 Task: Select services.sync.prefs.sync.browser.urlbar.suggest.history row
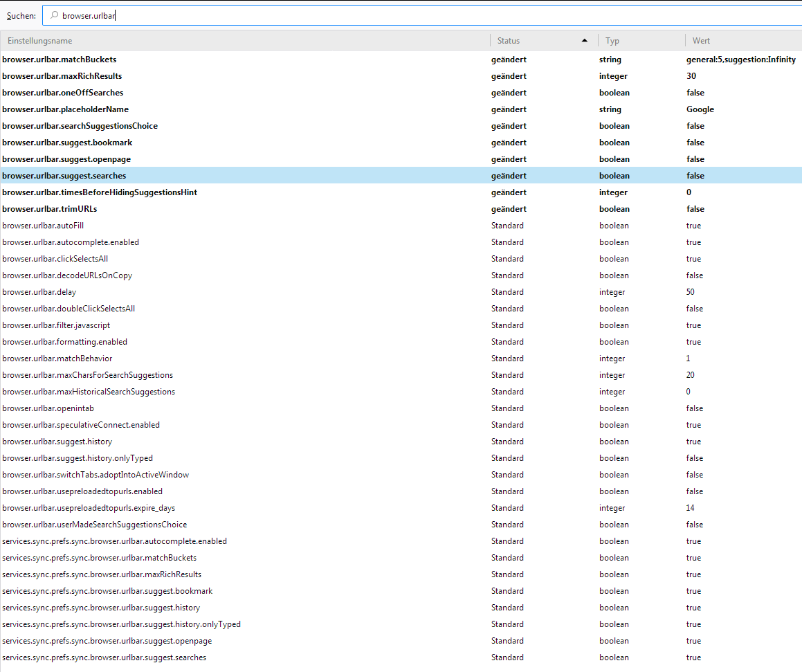coord(401,608)
